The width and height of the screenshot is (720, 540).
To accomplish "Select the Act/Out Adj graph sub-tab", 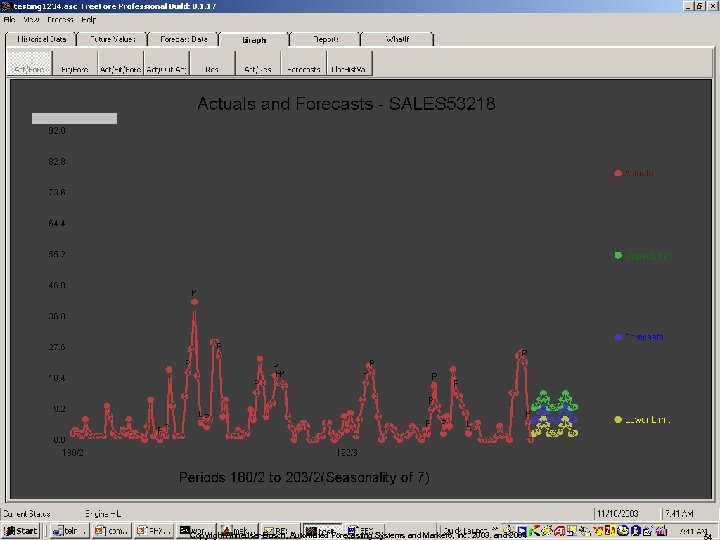I will (166, 63).
